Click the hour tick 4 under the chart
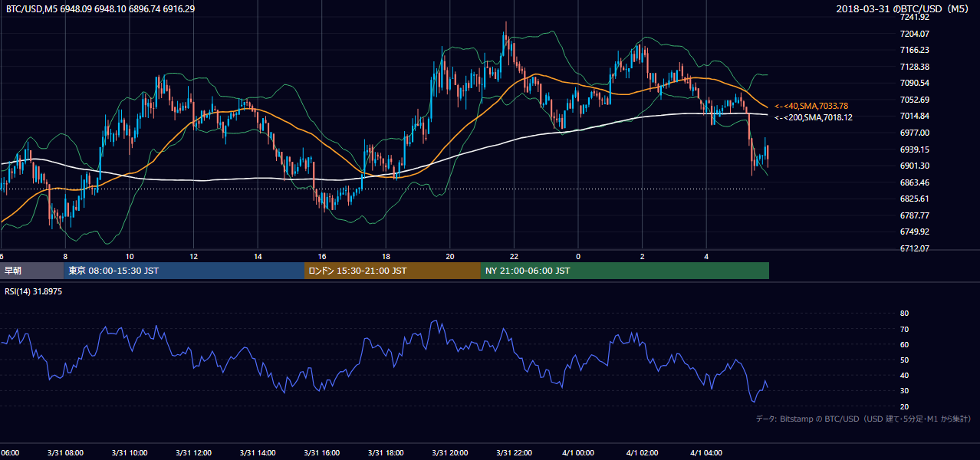 click(707, 256)
